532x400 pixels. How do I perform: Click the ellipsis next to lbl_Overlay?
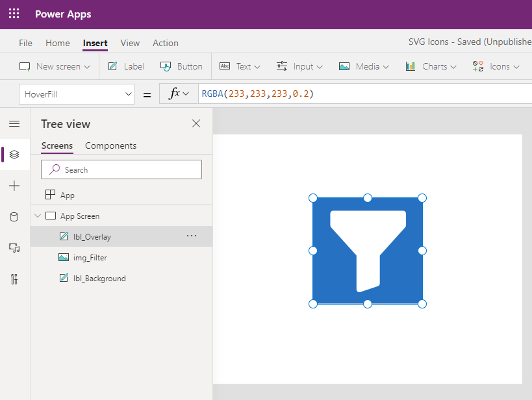pyautogui.click(x=192, y=236)
